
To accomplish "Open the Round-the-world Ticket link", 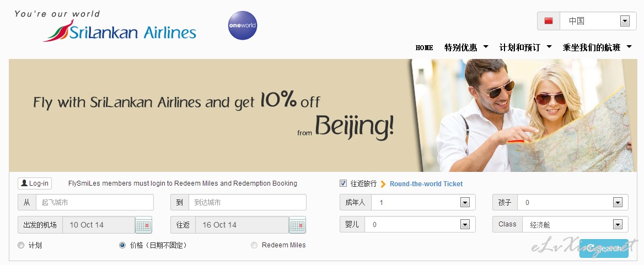I will [x=426, y=184].
